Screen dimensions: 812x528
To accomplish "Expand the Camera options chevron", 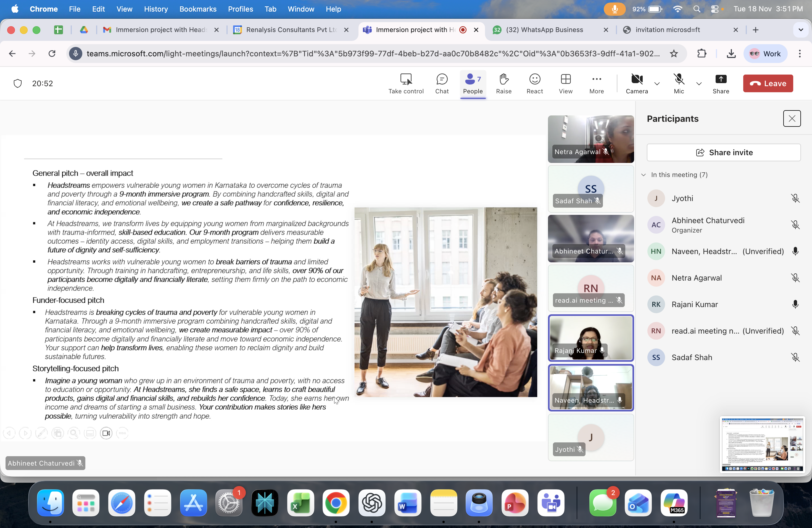I will [x=657, y=84].
